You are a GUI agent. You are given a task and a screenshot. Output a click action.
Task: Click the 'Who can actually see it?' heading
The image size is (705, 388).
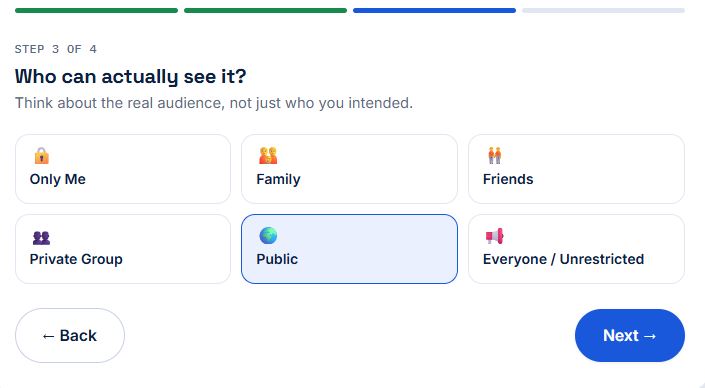tap(130, 76)
